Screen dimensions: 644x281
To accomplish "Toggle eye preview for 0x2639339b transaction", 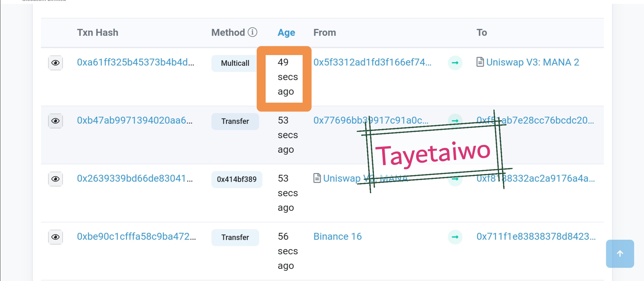I will pos(55,179).
